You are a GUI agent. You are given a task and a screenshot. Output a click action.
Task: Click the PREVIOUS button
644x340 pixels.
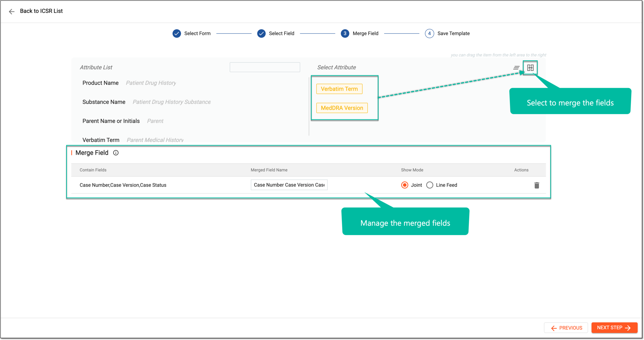(x=566, y=328)
